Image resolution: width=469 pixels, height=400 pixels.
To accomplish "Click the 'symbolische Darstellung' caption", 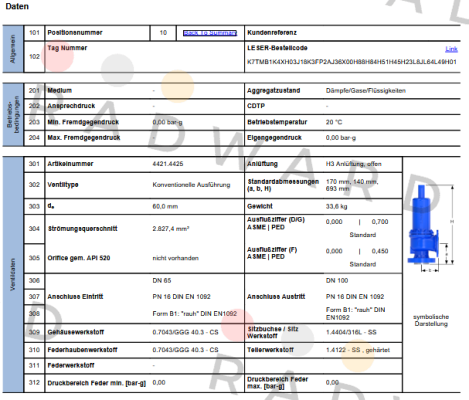I will (x=431, y=320).
